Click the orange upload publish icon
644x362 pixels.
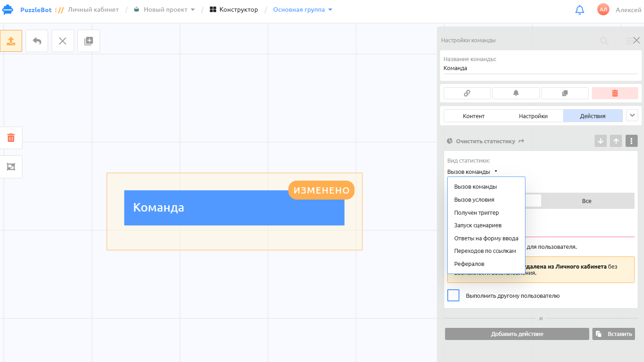11,41
